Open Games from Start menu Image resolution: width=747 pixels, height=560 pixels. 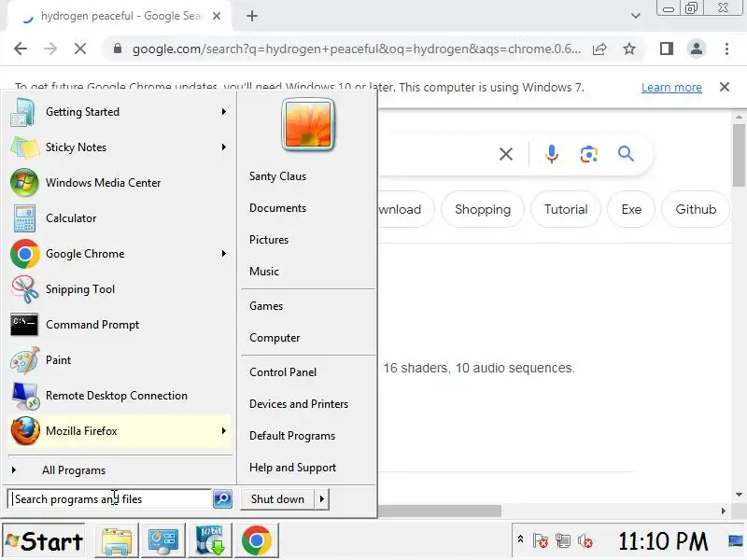266,306
